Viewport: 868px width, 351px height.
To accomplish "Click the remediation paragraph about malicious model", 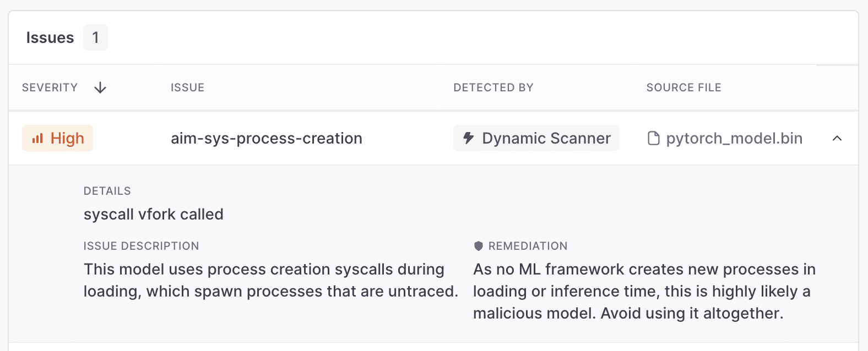I will (643, 291).
